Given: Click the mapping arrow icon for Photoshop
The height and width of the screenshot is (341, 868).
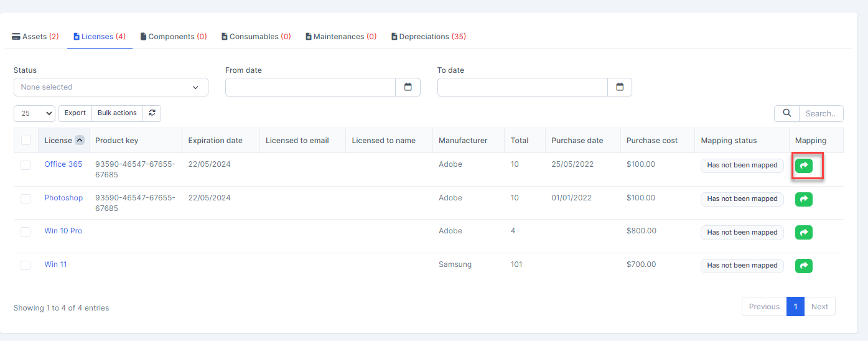Looking at the screenshot, I should pos(804,199).
